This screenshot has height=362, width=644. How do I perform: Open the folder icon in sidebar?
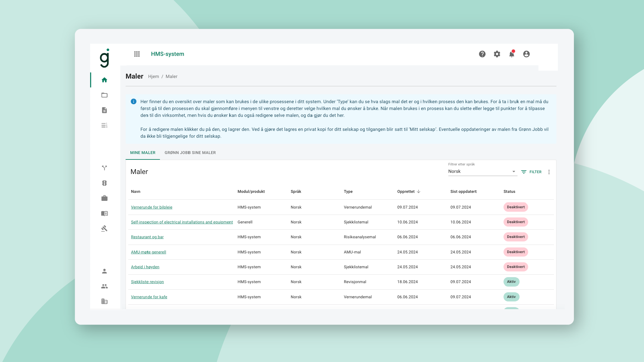(x=104, y=95)
